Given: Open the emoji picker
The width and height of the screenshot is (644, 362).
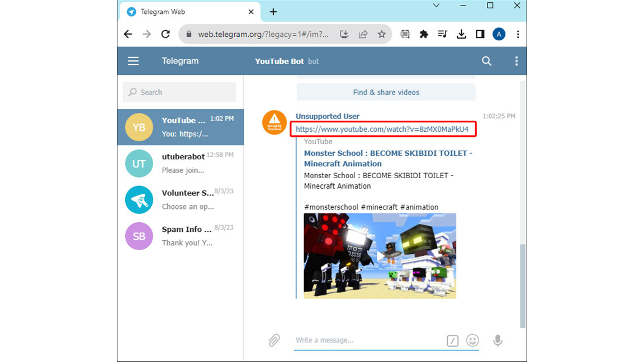Looking at the screenshot, I should (x=473, y=340).
